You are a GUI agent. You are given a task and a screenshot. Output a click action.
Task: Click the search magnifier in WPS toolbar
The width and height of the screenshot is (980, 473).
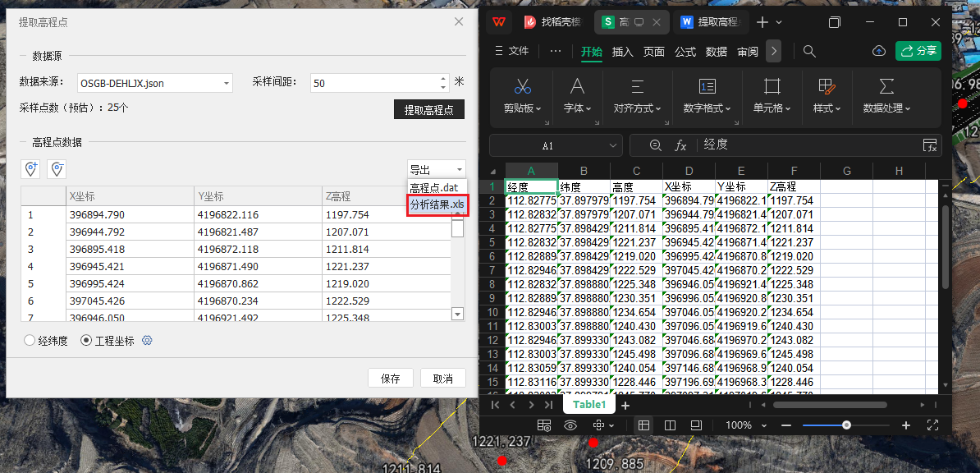pyautogui.click(x=809, y=51)
